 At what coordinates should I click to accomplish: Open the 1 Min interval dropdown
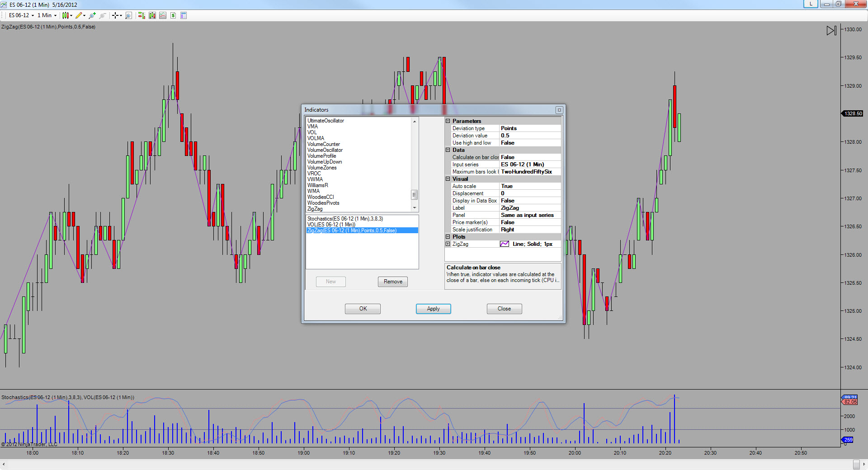pyautogui.click(x=47, y=15)
